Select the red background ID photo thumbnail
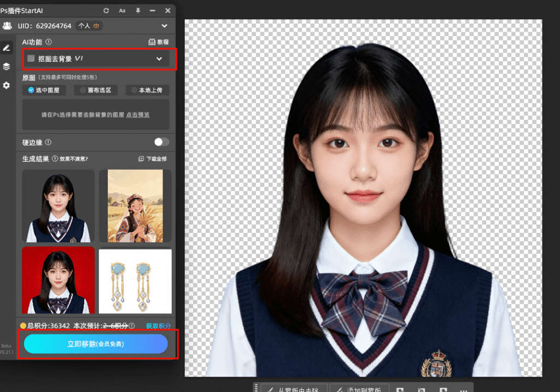 (x=58, y=280)
